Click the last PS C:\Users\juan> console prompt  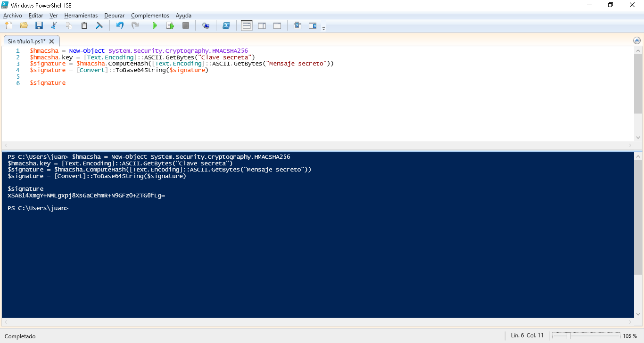pos(38,208)
